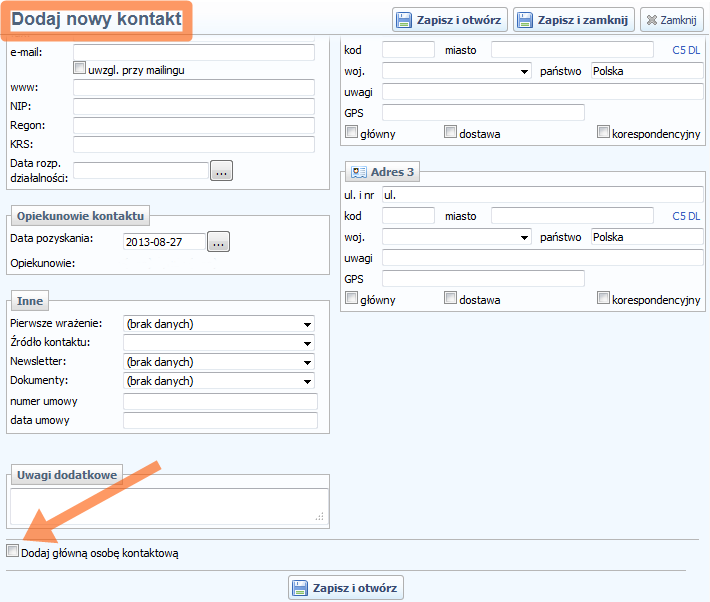The height and width of the screenshot is (602, 710).
Task: Expand Pierwsze wrażenie dropdown
Action: coord(218,324)
